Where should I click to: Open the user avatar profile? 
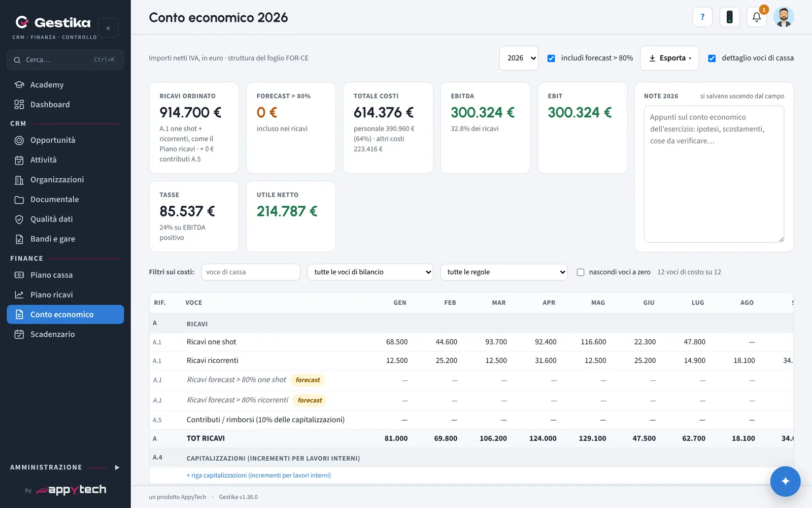(x=784, y=17)
